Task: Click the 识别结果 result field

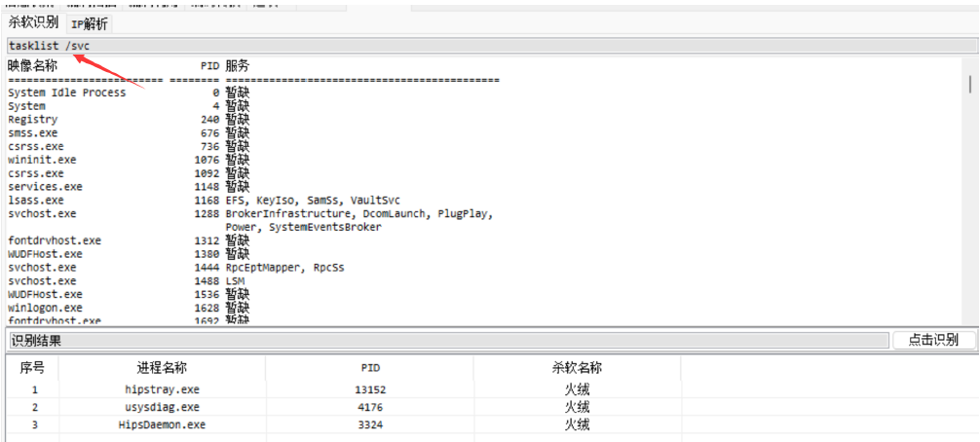Action: click(447, 340)
